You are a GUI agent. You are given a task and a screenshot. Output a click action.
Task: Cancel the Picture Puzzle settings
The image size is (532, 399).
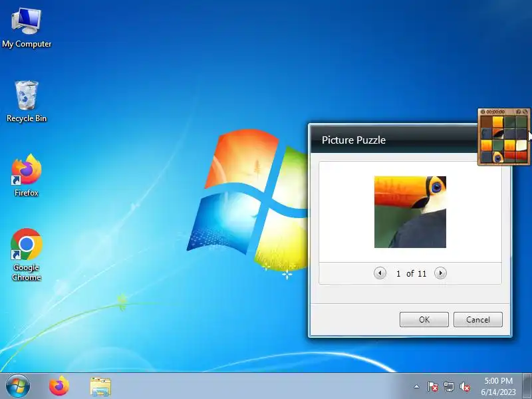click(478, 320)
